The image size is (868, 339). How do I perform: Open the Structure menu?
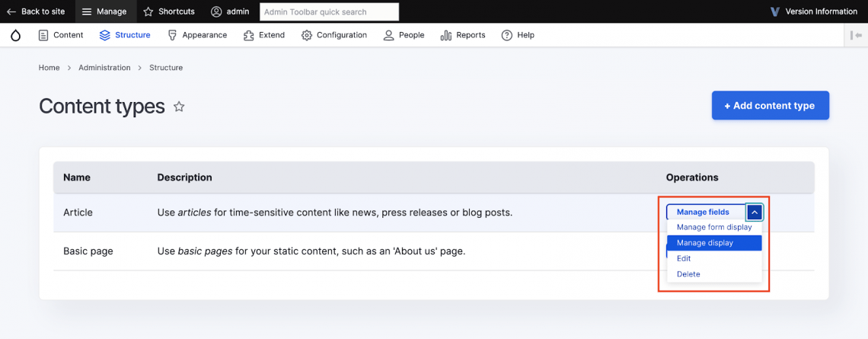coord(125,35)
